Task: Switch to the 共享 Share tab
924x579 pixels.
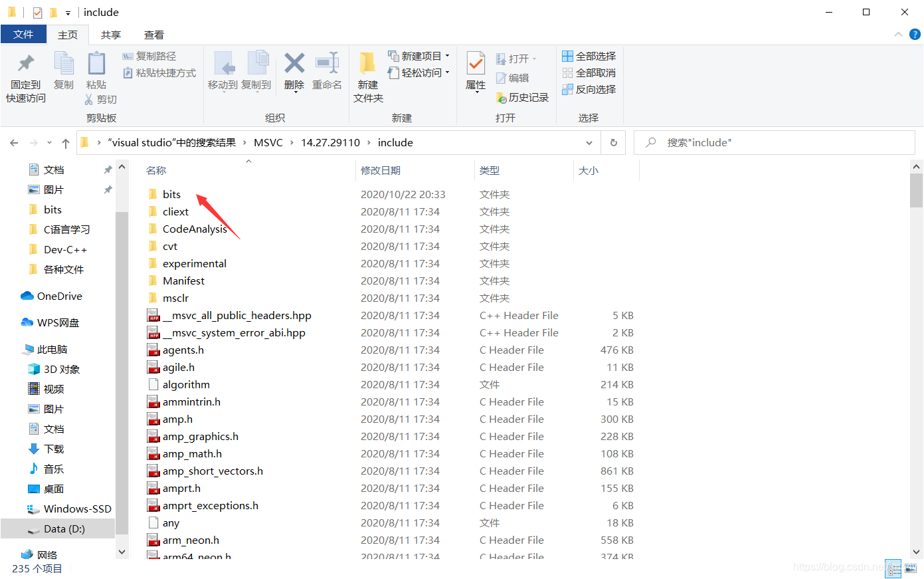Action: 111,35
